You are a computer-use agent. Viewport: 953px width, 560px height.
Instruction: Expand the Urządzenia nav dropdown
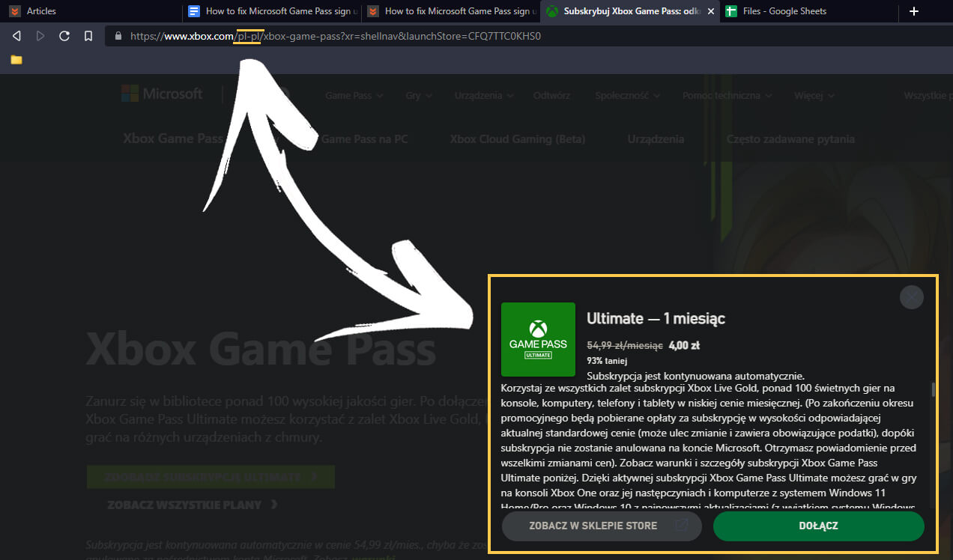pos(484,96)
